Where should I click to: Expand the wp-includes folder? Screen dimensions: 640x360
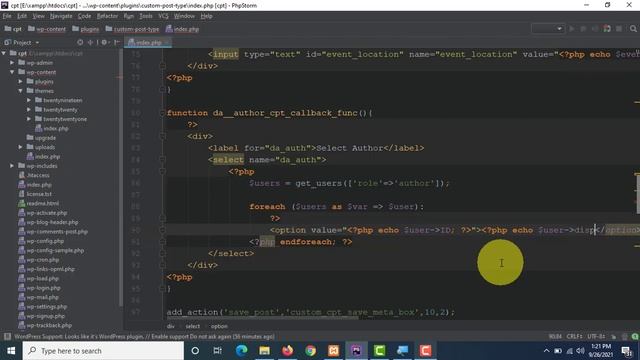(12, 166)
